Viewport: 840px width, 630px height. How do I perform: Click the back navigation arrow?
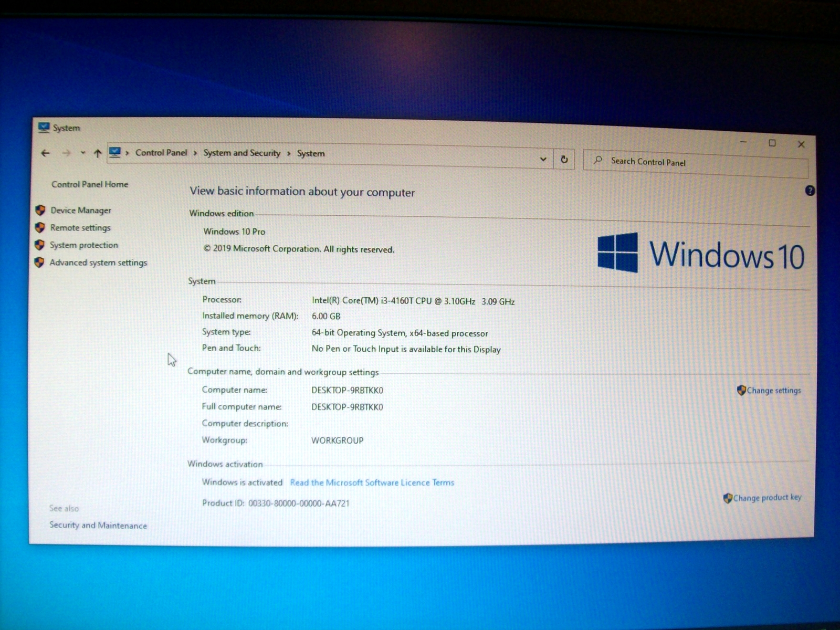click(46, 153)
